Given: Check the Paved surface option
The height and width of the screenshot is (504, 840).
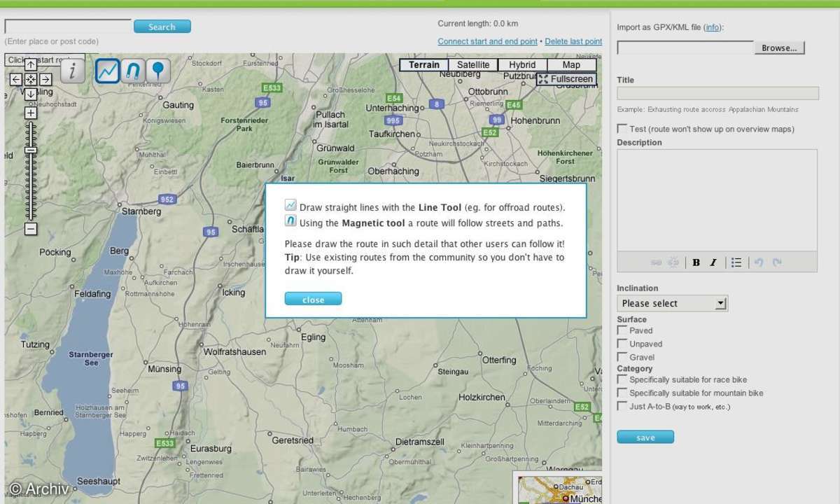Looking at the screenshot, I should (x=622, y=330).
